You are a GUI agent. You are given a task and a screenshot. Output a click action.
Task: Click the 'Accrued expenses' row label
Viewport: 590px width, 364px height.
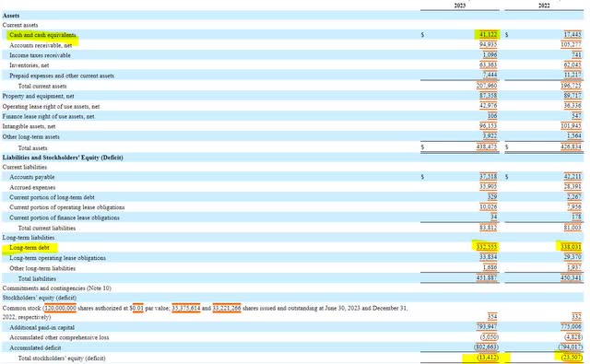click(32, 187)
